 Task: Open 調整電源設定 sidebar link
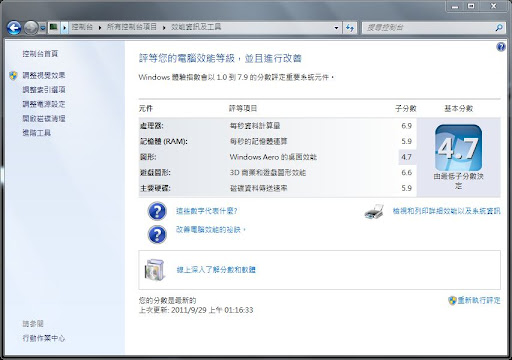(x=44, y=104)
